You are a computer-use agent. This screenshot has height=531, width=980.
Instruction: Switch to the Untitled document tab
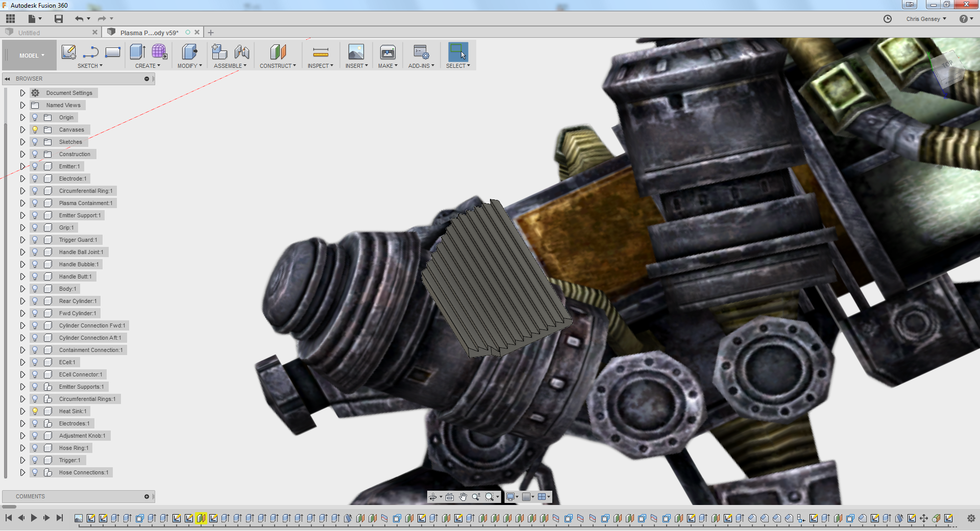(x=29, y=33)
